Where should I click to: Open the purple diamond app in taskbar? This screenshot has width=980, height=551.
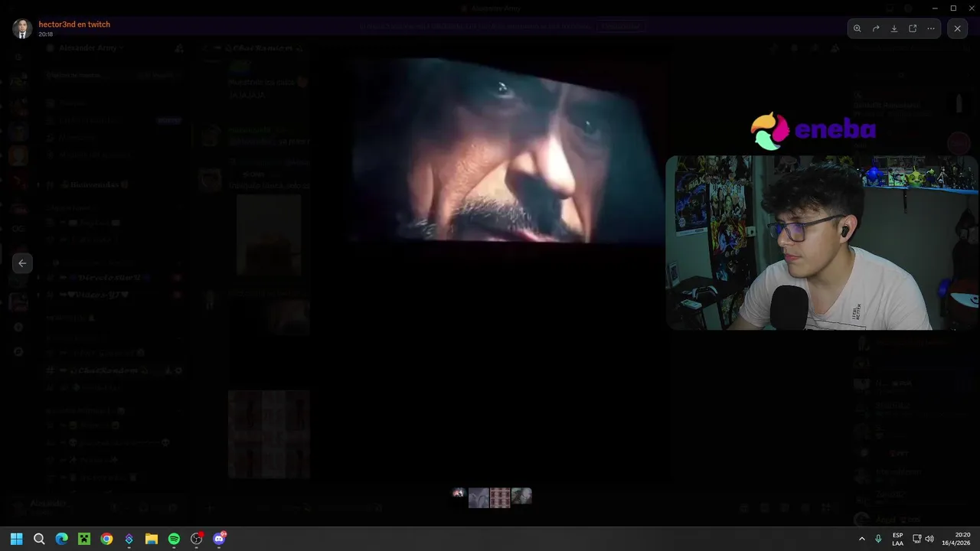click(129, 539)
